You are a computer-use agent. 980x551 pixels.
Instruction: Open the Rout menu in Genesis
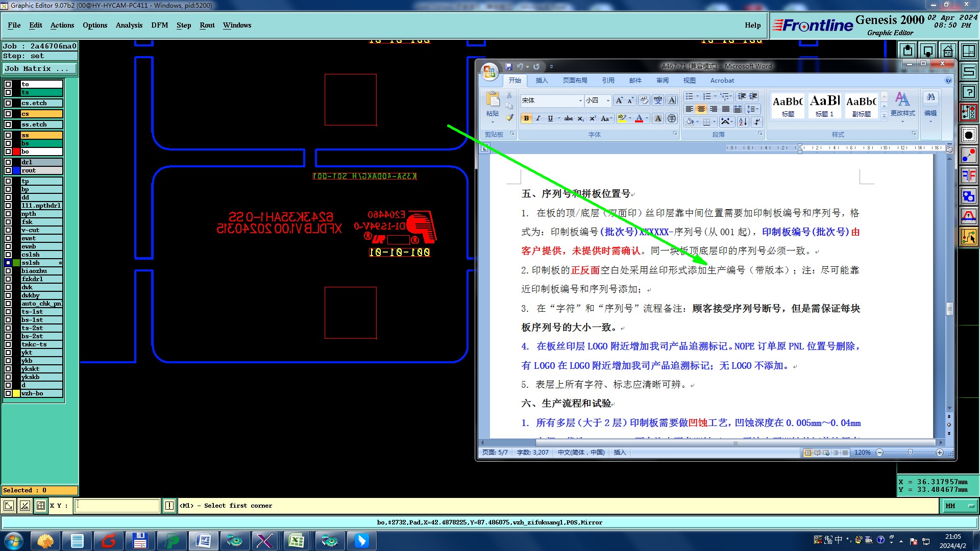(207, 25)
